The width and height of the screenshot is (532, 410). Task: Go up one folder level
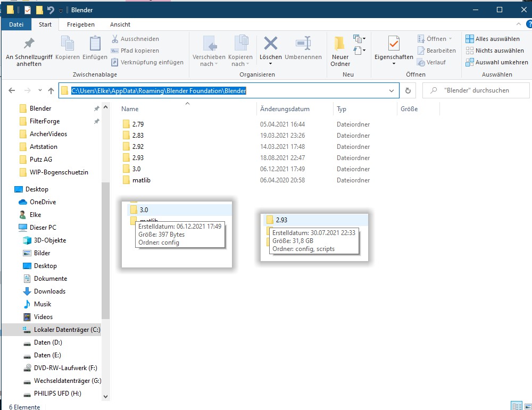51,90
